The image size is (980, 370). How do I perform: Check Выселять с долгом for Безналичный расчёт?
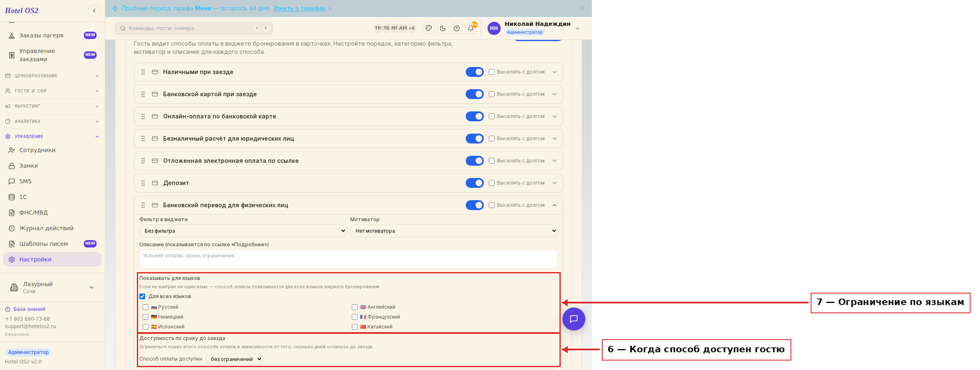tap(492, 139)
